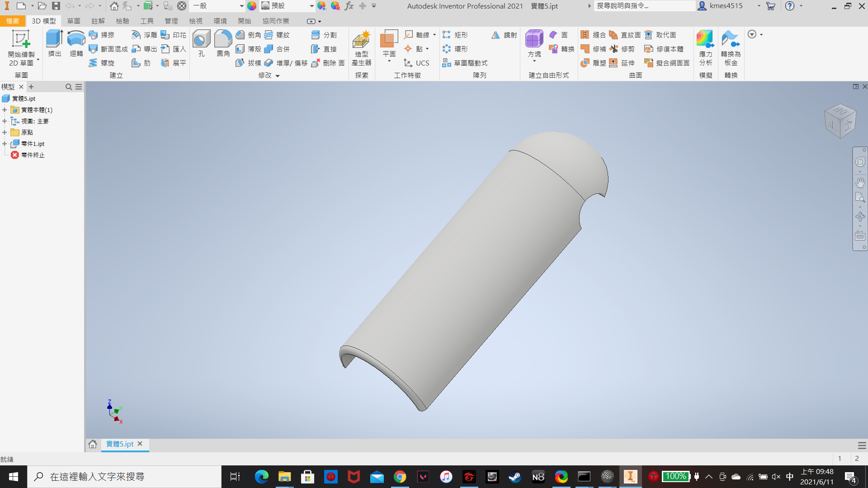
Task: Open the 平面 work plane dropdown arrow
Action: click(389, 61)
